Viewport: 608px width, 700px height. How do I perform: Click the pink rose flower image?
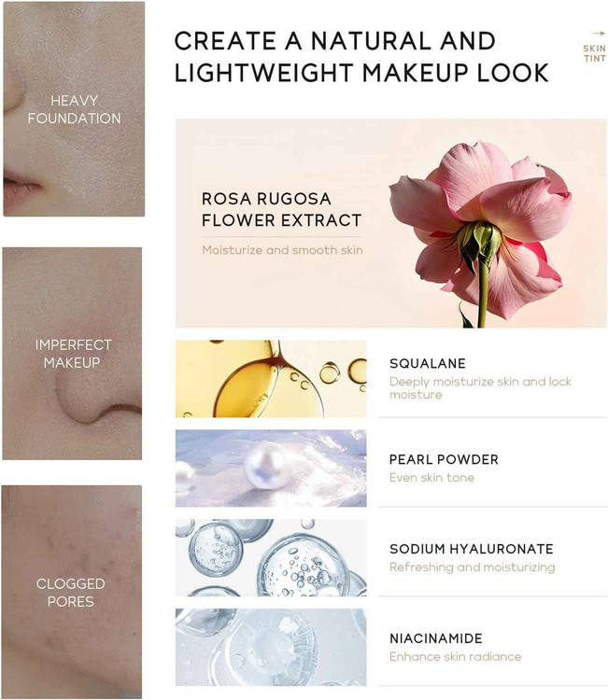click(x=480, y=232)
